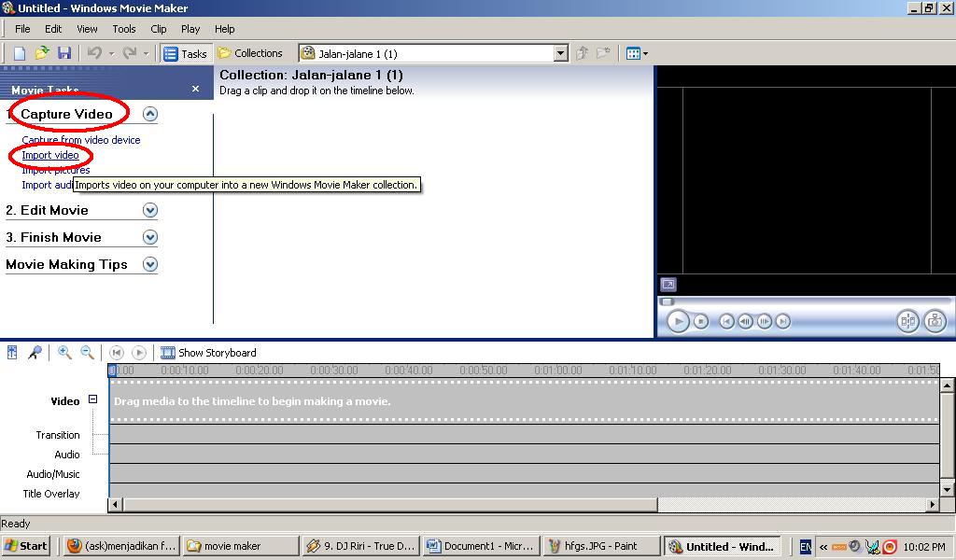Click the preview monitor seek bar handle
This screenshot has height=560, width=956.
click(667, 301)
